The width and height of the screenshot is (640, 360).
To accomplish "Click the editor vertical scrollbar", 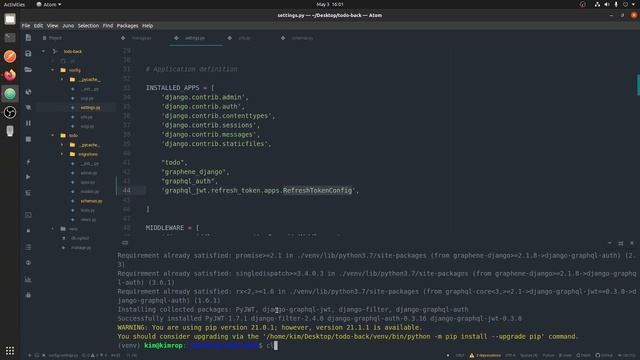I will (638, 84).
